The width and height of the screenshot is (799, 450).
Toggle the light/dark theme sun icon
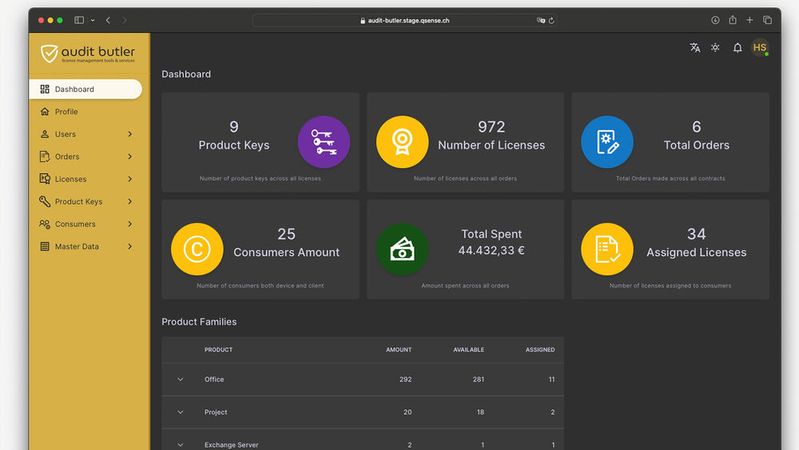(715, 47)
